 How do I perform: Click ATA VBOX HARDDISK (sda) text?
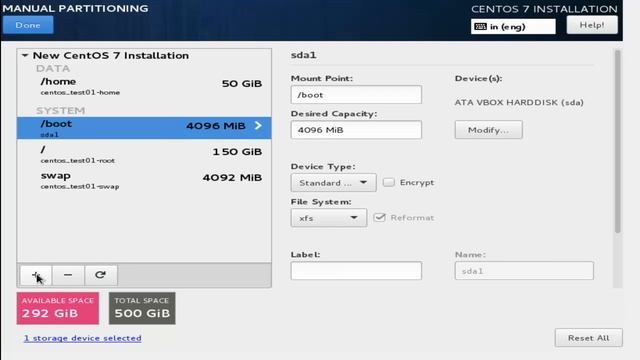tap(519, 102)
